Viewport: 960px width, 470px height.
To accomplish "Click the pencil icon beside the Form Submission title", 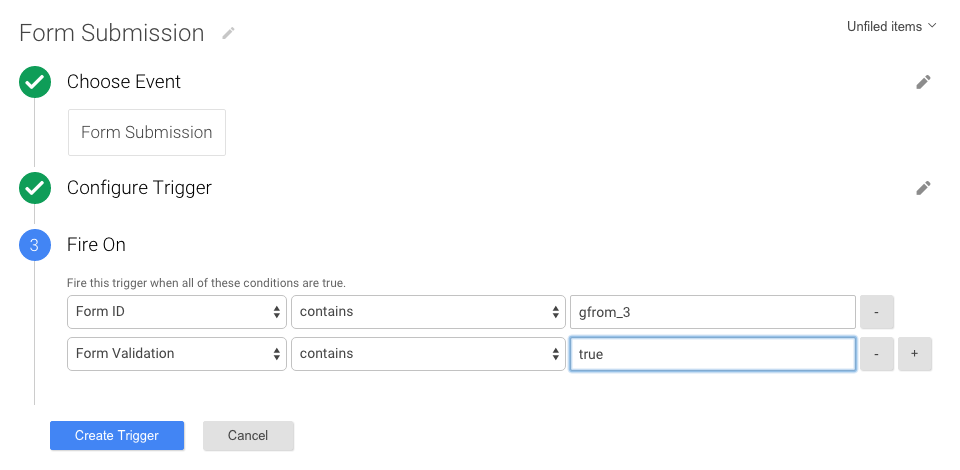I will 229,33.
